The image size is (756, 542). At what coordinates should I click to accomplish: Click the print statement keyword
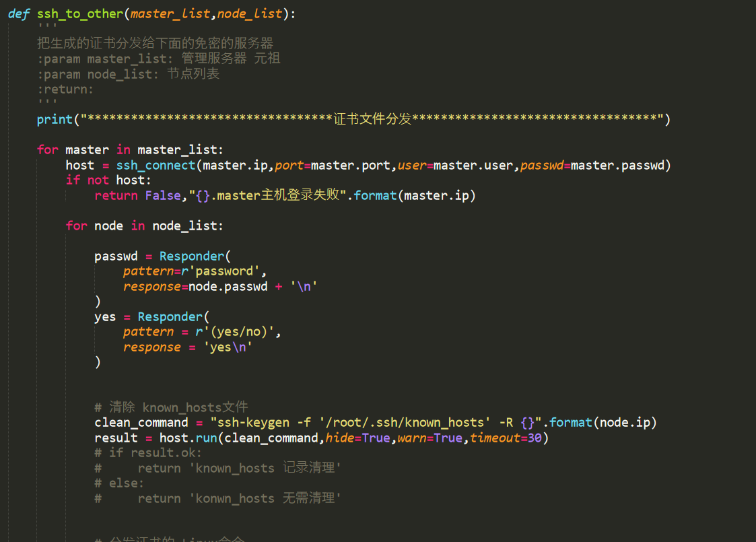55,119
